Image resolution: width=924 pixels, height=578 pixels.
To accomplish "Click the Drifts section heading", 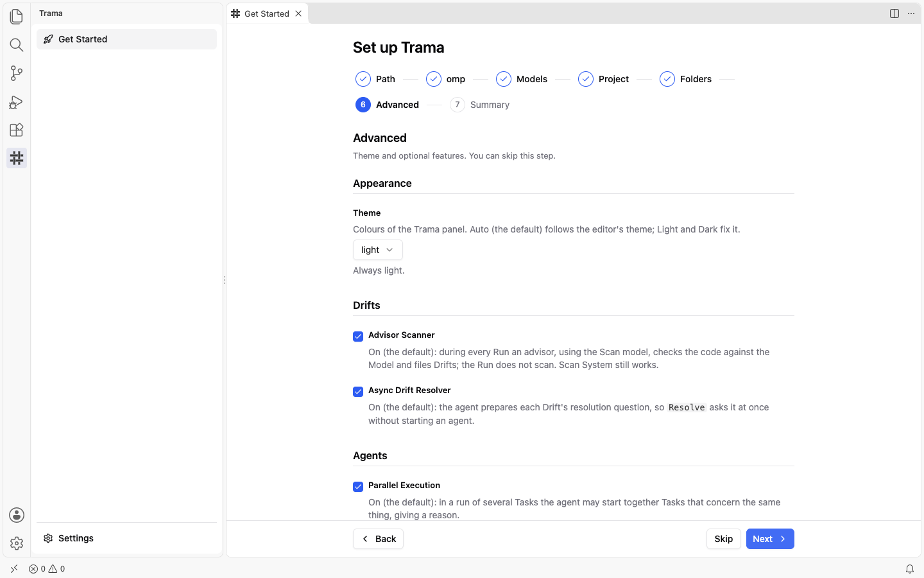I will (366, 306).
